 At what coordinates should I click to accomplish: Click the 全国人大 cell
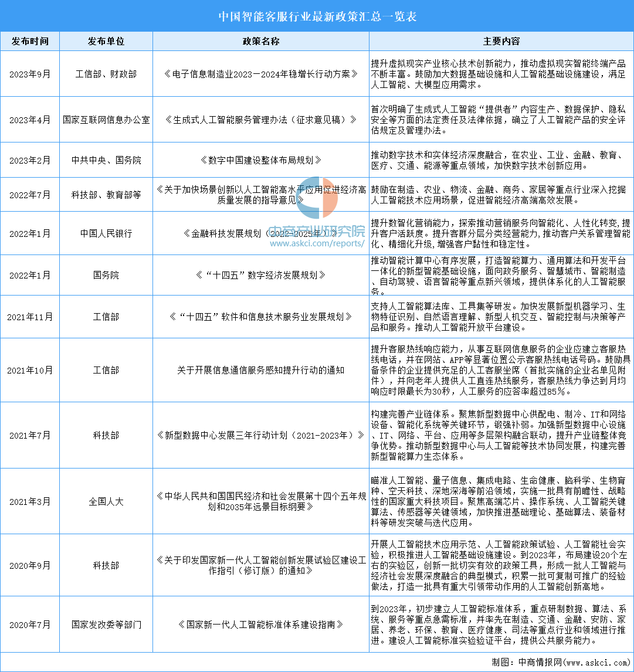coord(106,501)
